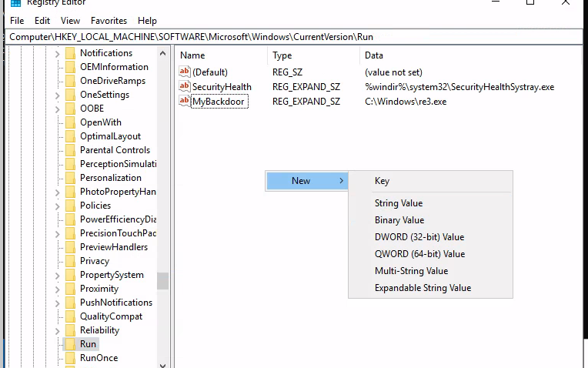Click the PrecisionTouchPad folder icon

pyautogui.click(x=70, y=234)
